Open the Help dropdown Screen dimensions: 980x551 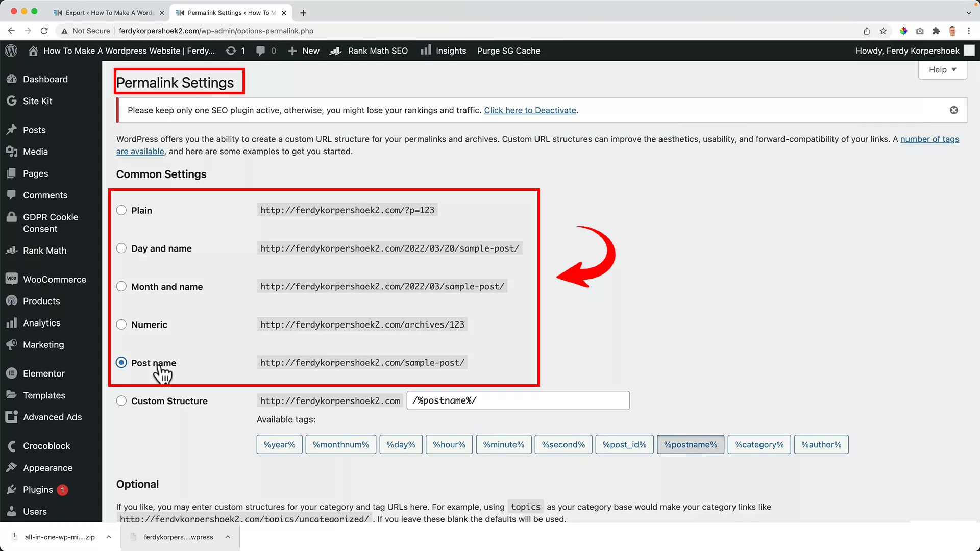(x=942, y=69)
